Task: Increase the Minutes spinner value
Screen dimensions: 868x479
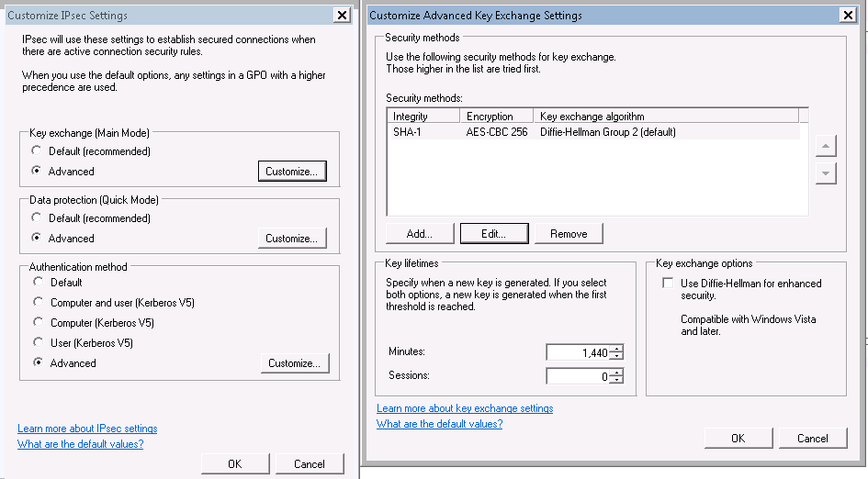Action: [x=618, y=349]
